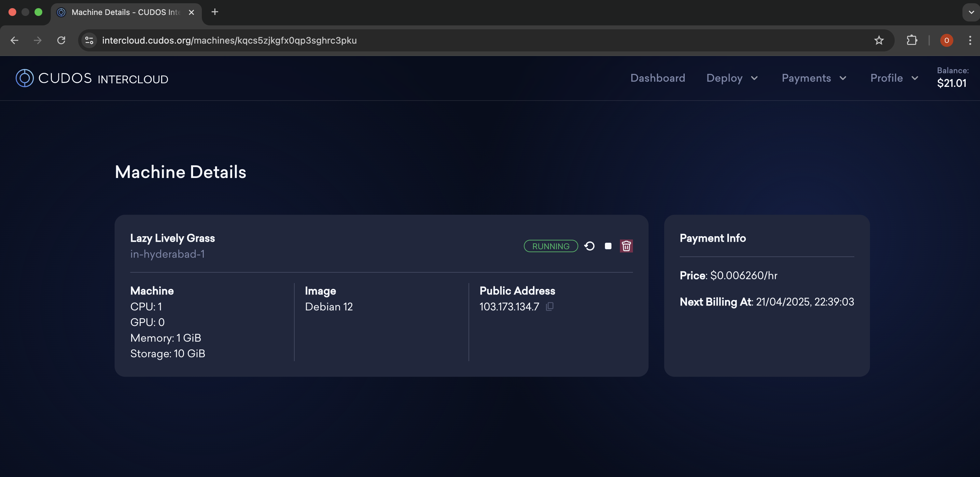Bookmark this page with the star icon
Image resolution: width=980 pixels, height=477 pixels.
coord(878,40)
